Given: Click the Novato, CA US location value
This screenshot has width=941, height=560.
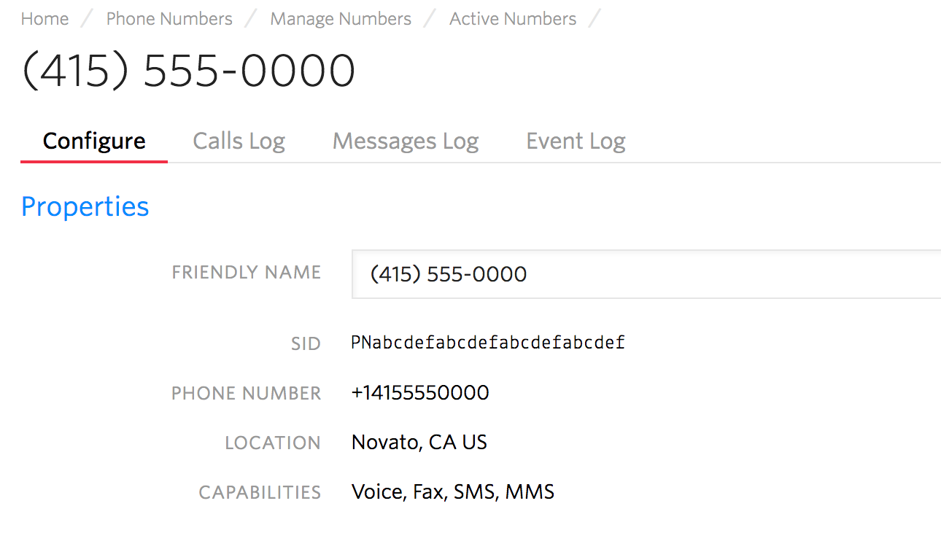Looking at the screenshot, I should coord(419,443).
